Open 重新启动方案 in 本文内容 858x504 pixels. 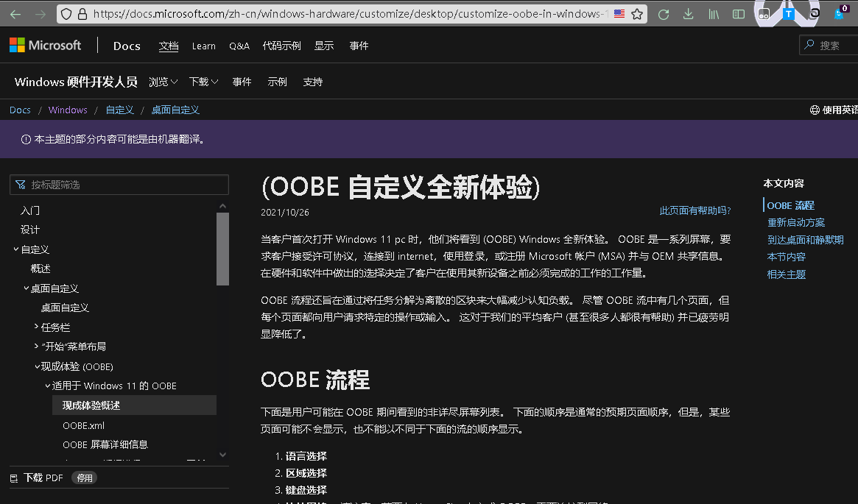(796, 222)
